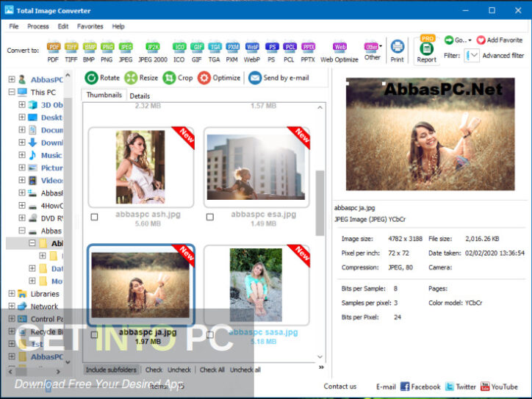Expand the 3D Objects tree node

[x=22, y=104]
